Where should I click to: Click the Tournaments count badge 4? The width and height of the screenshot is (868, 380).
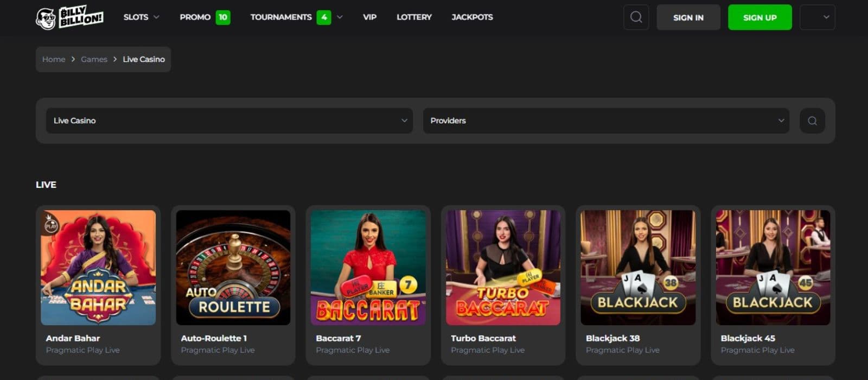click(324, 17)
